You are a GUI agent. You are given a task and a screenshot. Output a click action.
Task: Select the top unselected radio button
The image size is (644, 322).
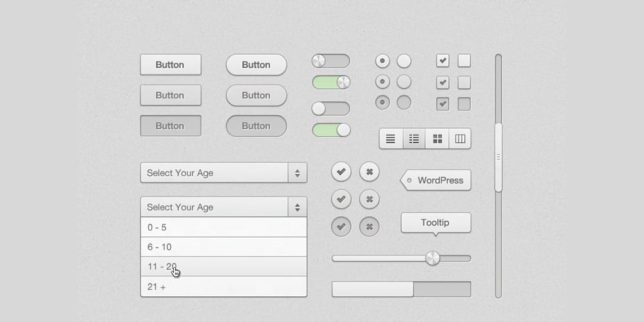tap(404, 61)
